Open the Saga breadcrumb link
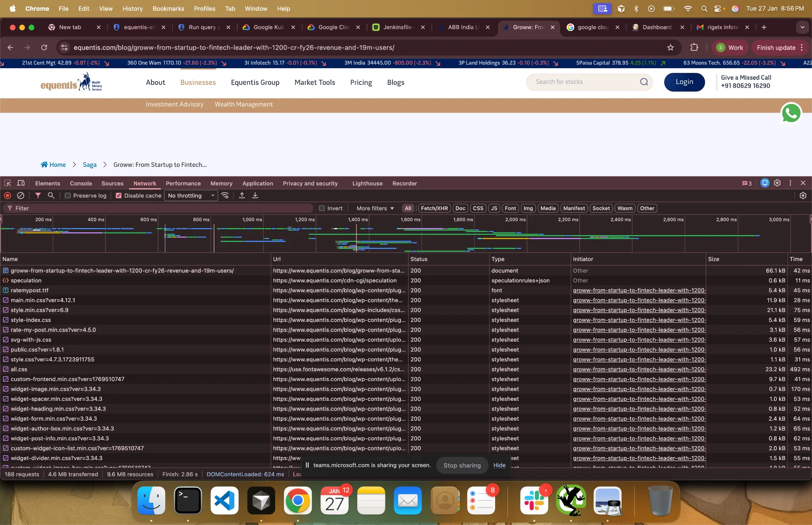The image size is (812, 525). coord(90,165)
